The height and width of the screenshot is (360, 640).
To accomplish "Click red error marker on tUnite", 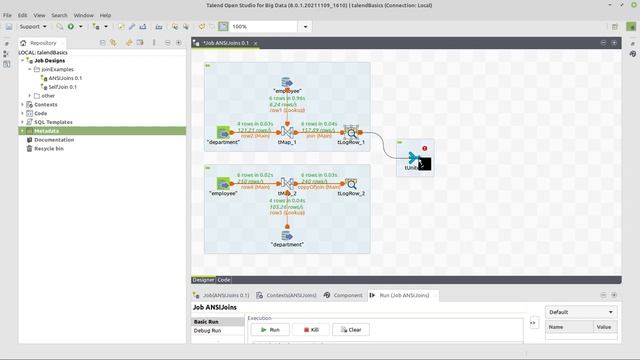I will (x=424, y=149).
